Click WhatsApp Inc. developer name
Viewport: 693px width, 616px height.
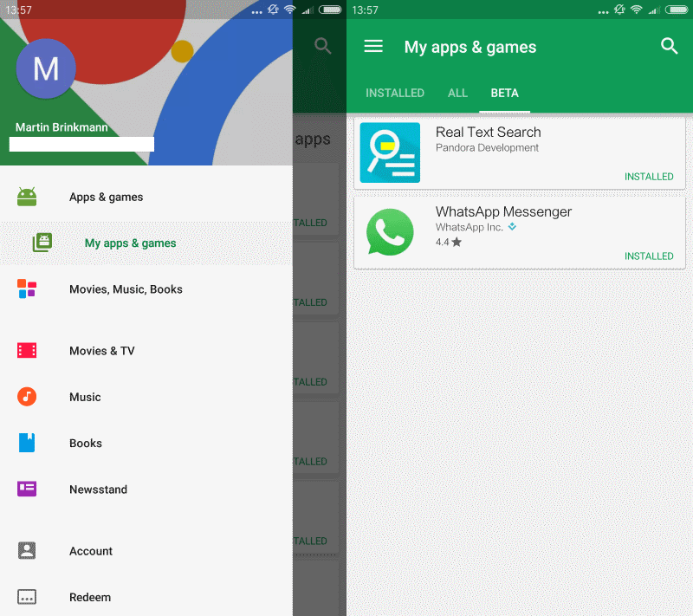(x=469, y=227)
